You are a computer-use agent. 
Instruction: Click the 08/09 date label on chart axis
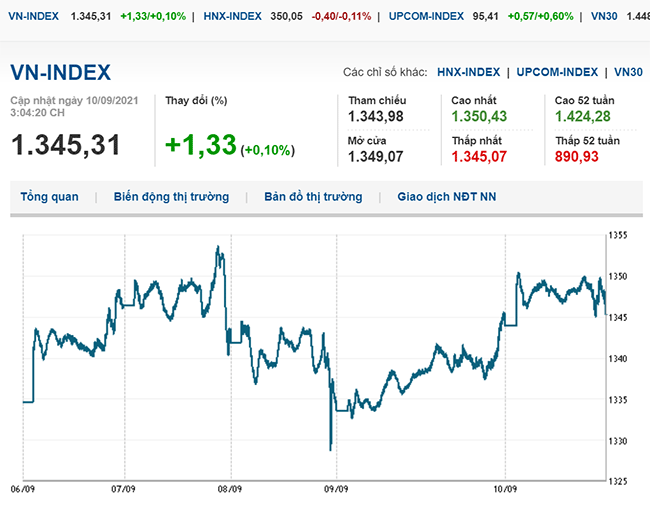click(x=229, y=490)
